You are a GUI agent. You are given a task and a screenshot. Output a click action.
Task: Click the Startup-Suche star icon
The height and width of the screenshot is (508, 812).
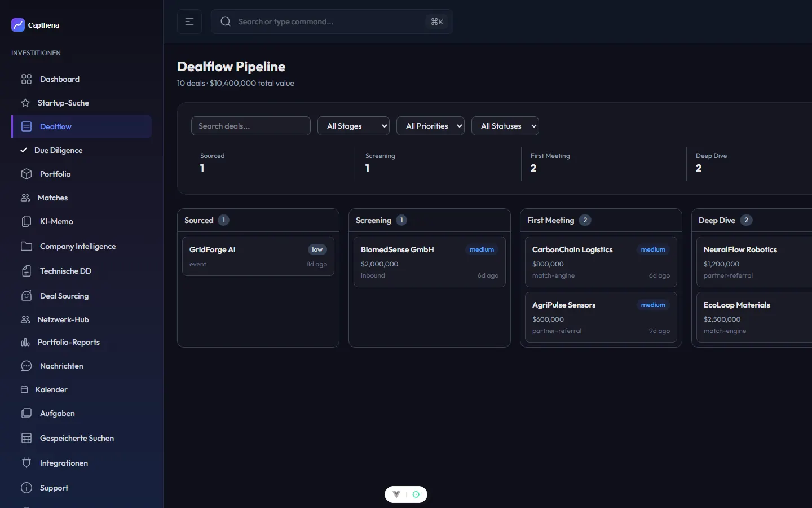point(25,103)
